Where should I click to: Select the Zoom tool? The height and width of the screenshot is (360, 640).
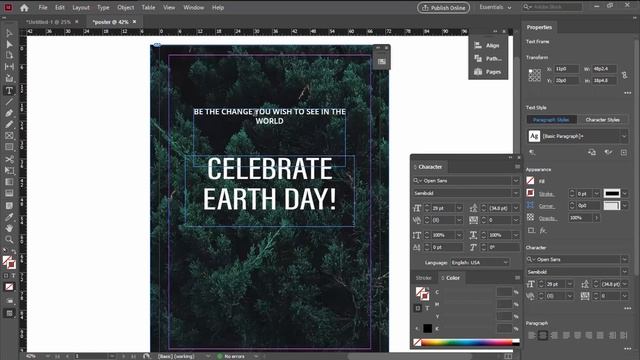pos(9,239)
